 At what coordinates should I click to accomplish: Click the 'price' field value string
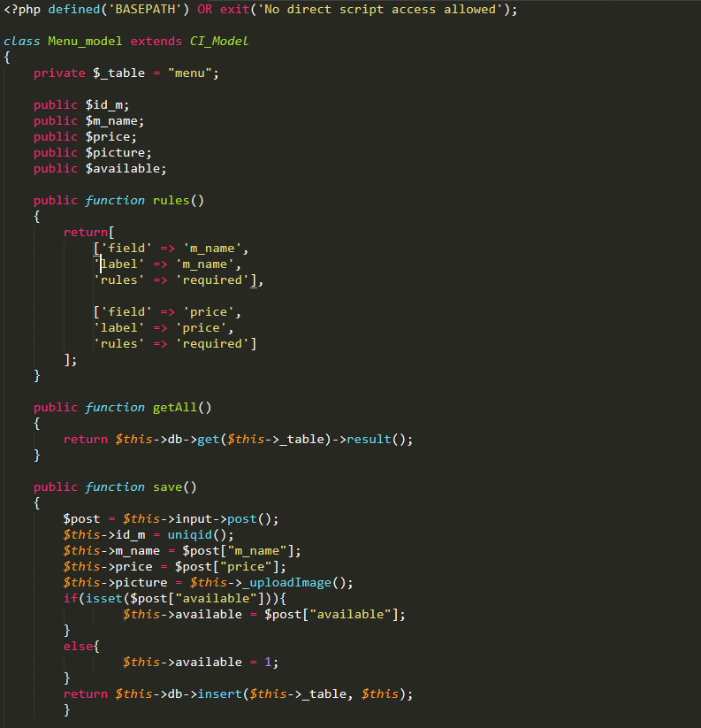click(x=209, y=312)
